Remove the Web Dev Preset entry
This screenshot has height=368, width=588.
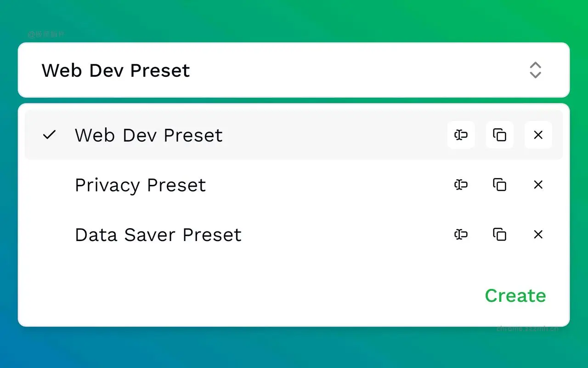pos(538,135)
